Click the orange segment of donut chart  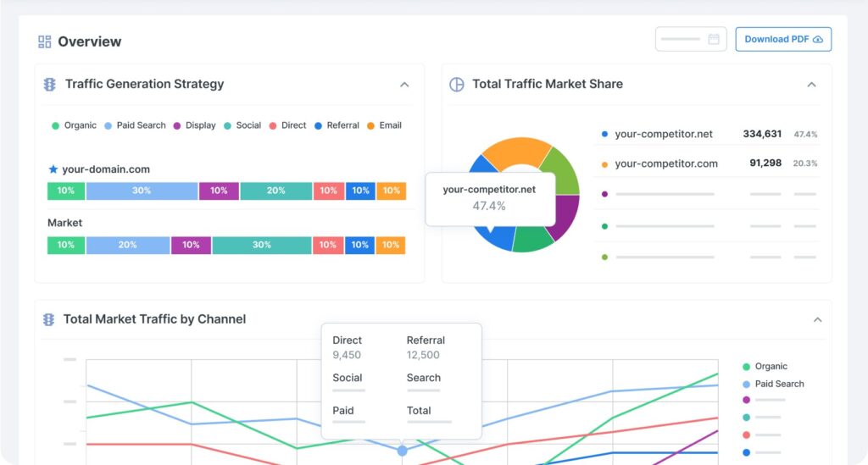[516, 151]
